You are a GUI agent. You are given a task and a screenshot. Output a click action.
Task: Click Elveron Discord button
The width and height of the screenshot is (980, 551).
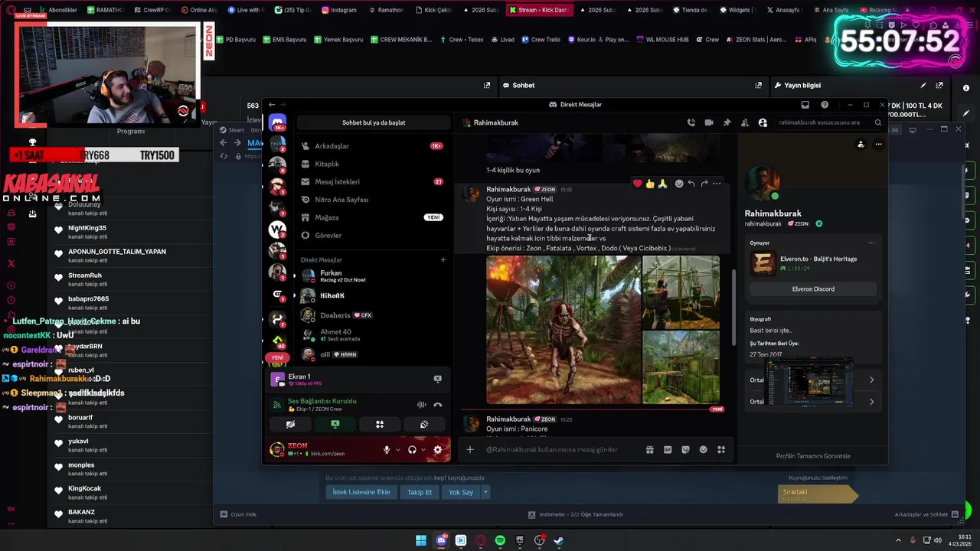point(813,289)
